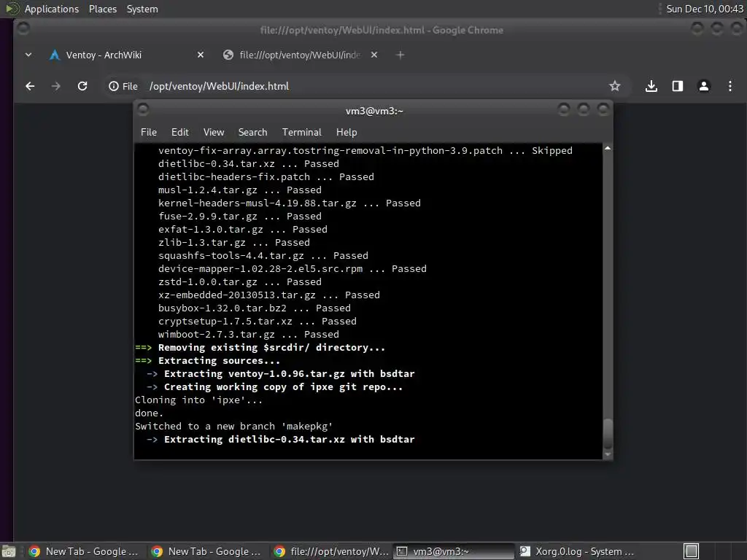The image size is (747, 560).
Task: Click the 'busybox-1.32.0.tar.bz2 ... Passed' line
Action: [255, 308]
